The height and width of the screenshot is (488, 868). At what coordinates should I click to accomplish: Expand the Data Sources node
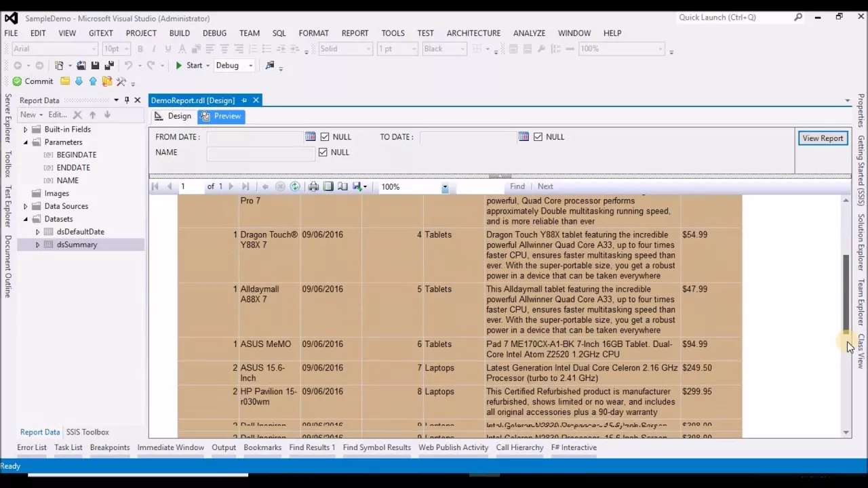[25, 206]
